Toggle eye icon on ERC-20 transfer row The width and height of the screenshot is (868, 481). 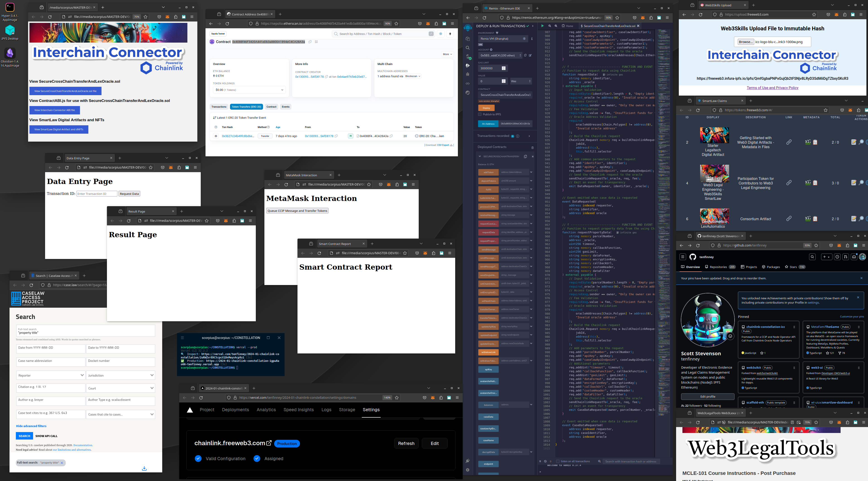pyautogui.click(x=216, y=136)
